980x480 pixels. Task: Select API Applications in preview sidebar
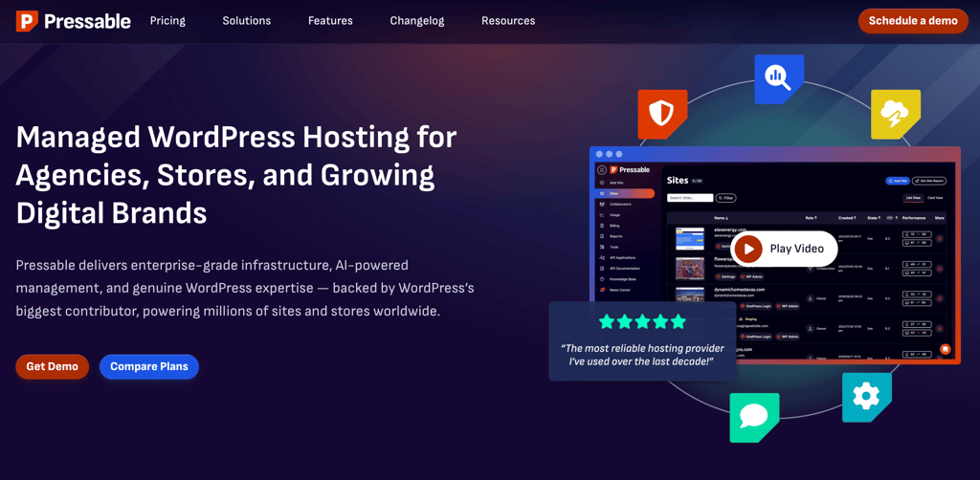click(x=622, y=258)
